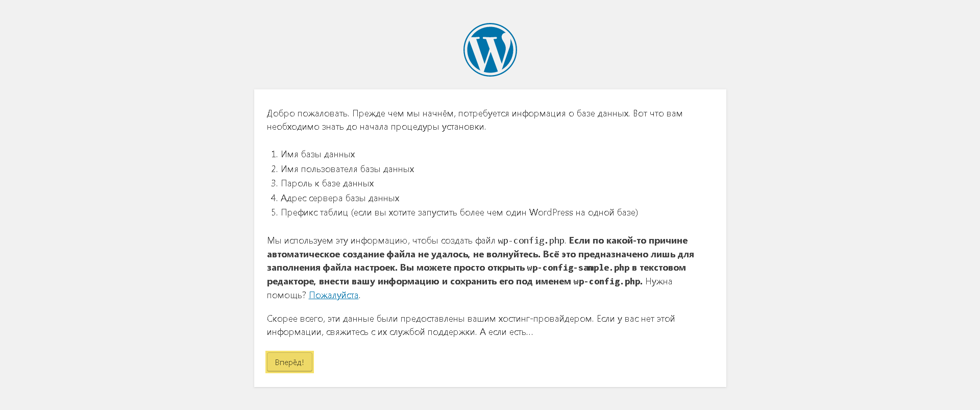Click the WordPress logo at top
Viewport: 980px width, 410px height.
(490, 50)
